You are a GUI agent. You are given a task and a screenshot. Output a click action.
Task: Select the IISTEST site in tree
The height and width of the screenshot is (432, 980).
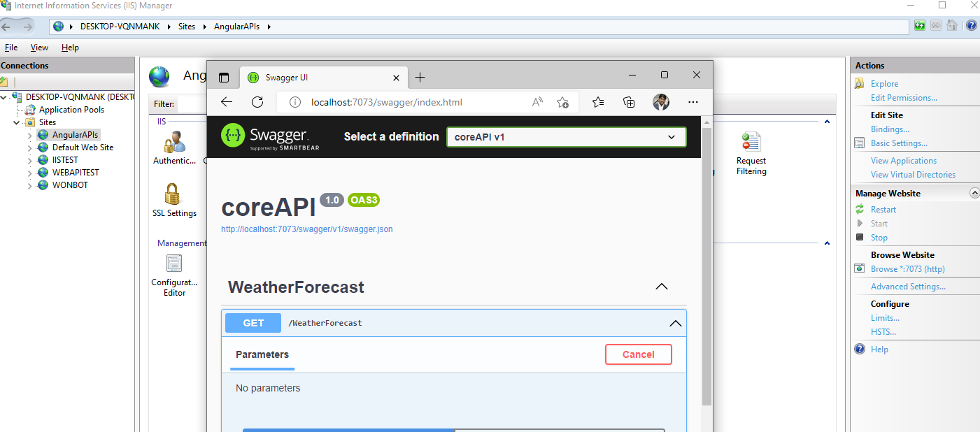point(65,160)
